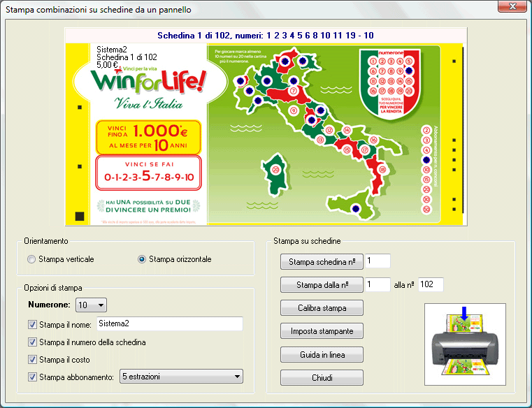Click the Guida in linea button
The width and height of the screenshot is (532, 408).
322,354
